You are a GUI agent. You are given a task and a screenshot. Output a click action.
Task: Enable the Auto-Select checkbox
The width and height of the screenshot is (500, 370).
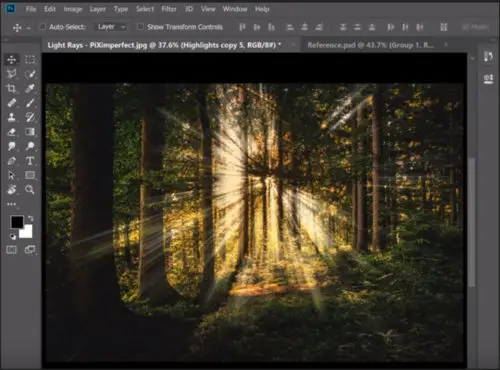click(43, 27)
